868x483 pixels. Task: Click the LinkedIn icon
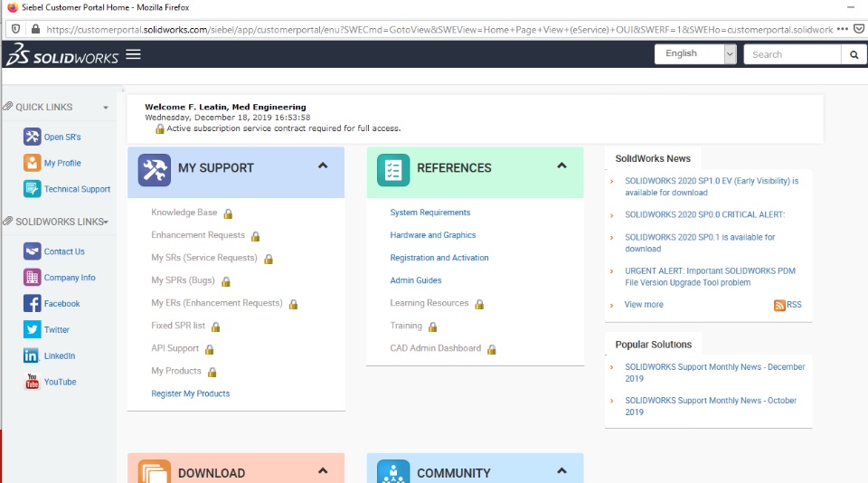click(x=31, y=355)
